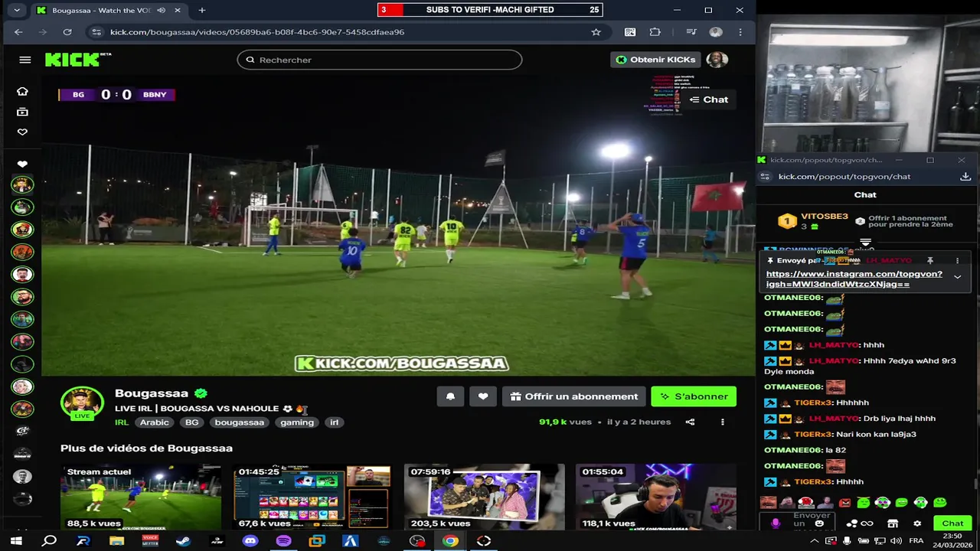The width and height of the screenshot is (980, 551).
Task: Select the bougassaa tag
Action: coord(239,422)
